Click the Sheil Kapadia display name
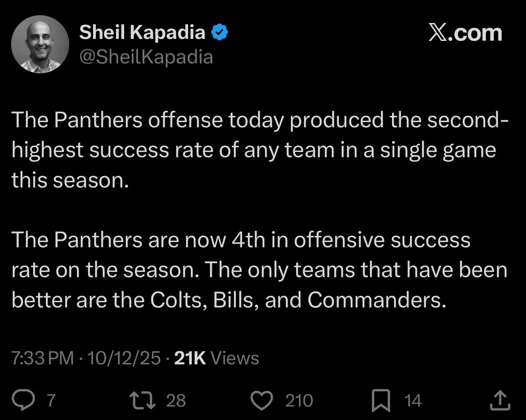The image size is (526, 420). [142, 33]
